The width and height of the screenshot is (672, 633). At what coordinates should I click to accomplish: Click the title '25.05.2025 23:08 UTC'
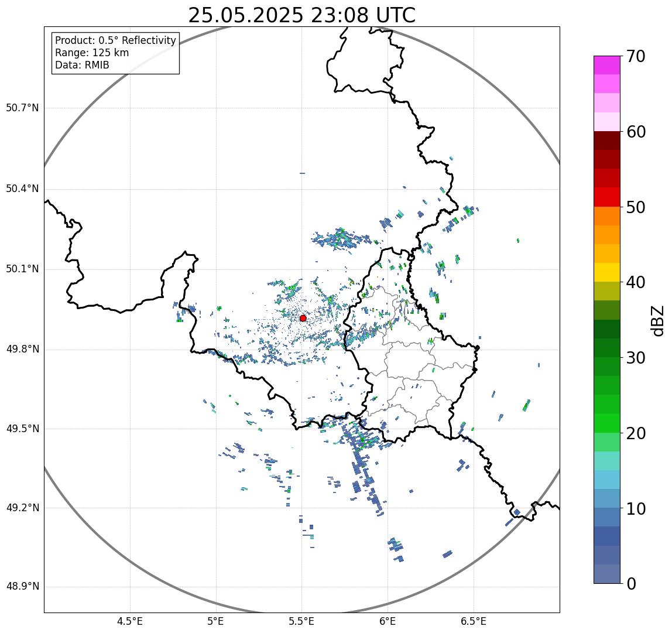[x=301, y=15]
